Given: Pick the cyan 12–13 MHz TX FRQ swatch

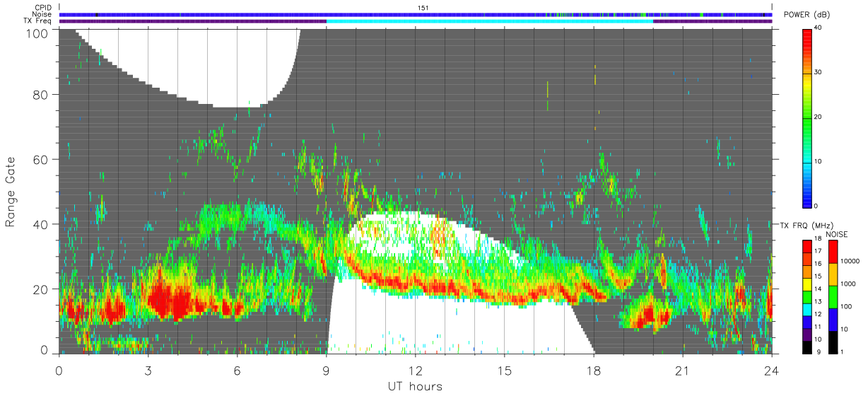Looking at the screenshot, I should 807,309.
